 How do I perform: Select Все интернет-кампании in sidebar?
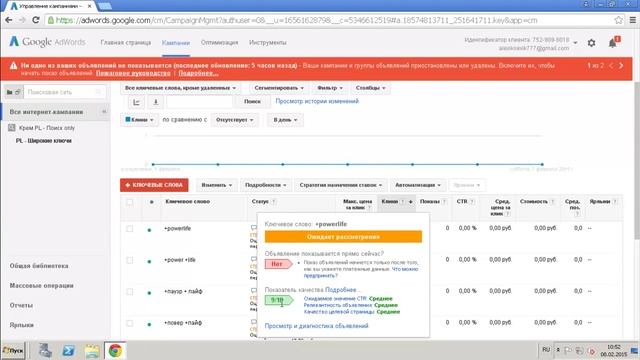[46, 112]
